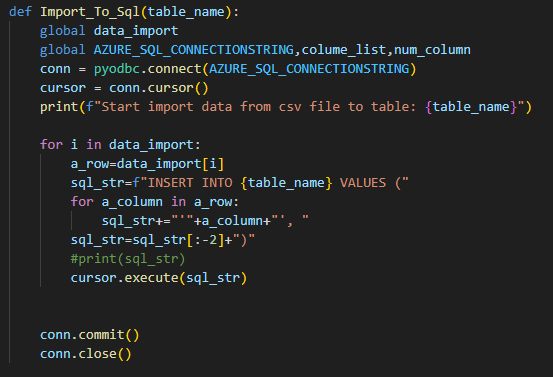Click INSERT INTO string text
Image resolution: width=553 pixels, height=377 pixels.
(x=190, y=183)
